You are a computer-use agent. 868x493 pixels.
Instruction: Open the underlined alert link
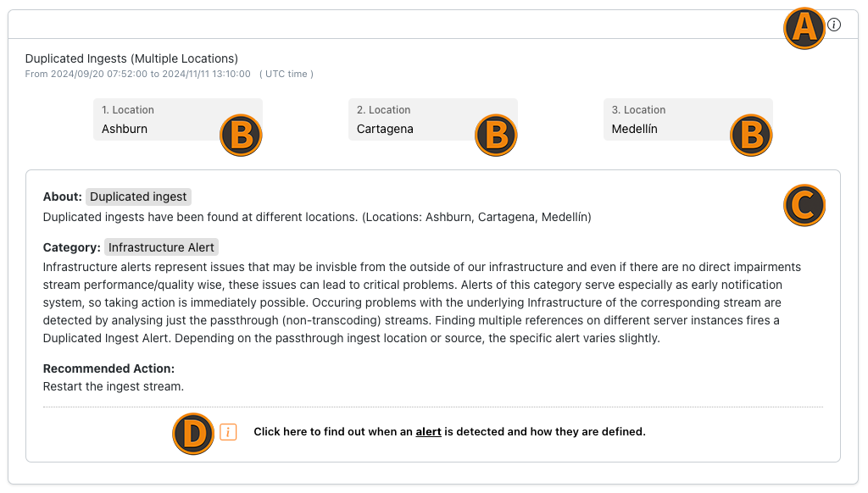coord(428,431)
